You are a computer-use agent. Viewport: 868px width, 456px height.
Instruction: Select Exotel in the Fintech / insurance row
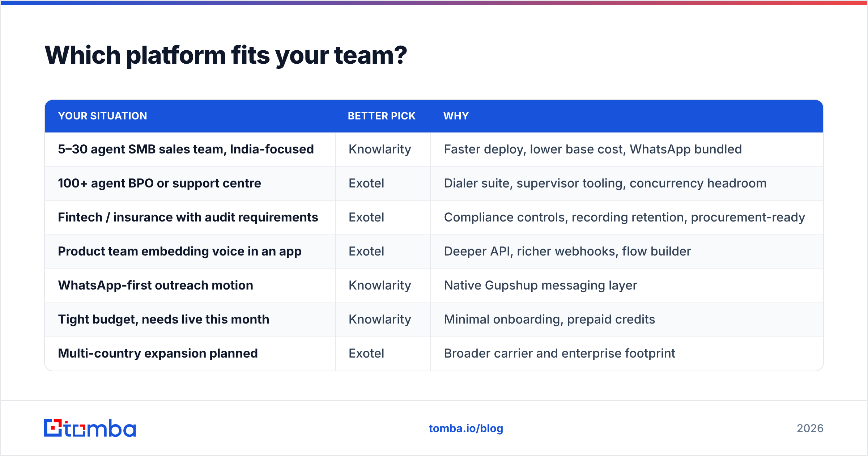[x=366, y=217]
